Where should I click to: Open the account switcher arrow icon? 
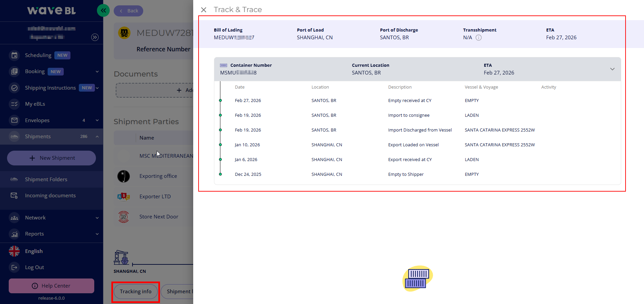[95, 37]
